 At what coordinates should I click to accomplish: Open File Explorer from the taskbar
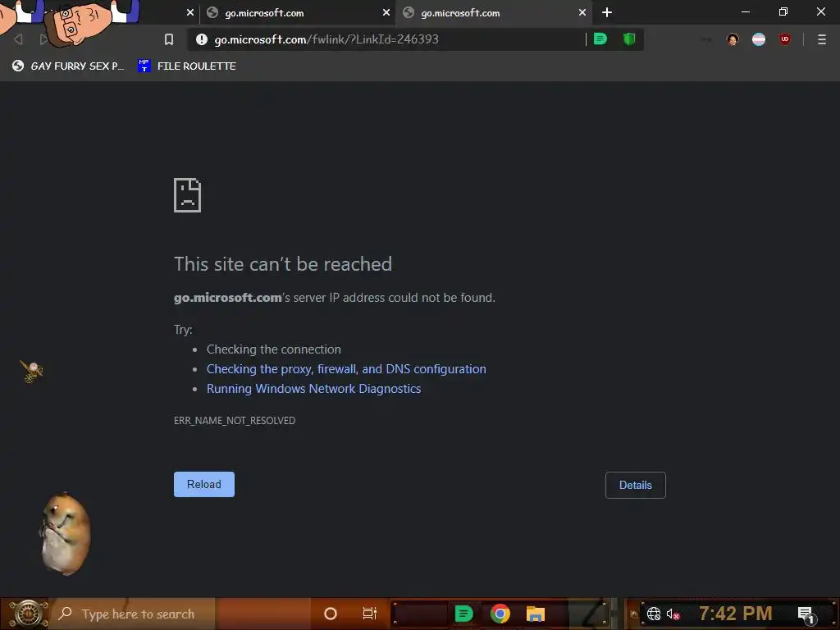tap(535, 614)
